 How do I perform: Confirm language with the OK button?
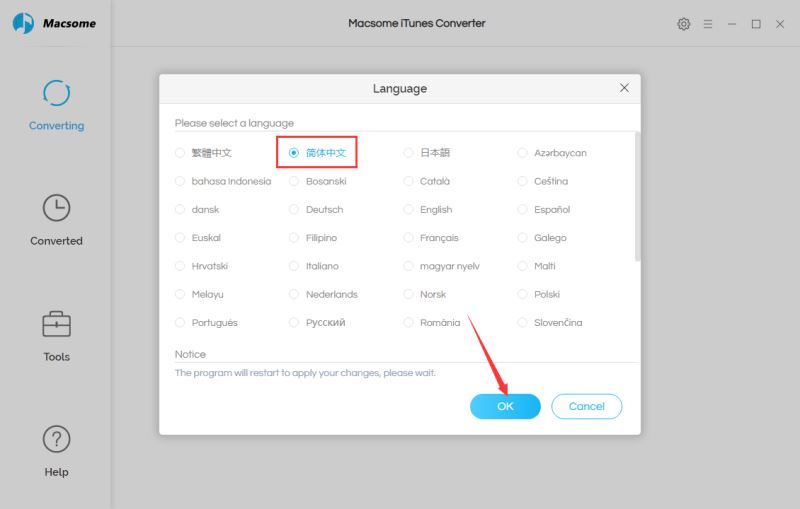pos(505,406)
